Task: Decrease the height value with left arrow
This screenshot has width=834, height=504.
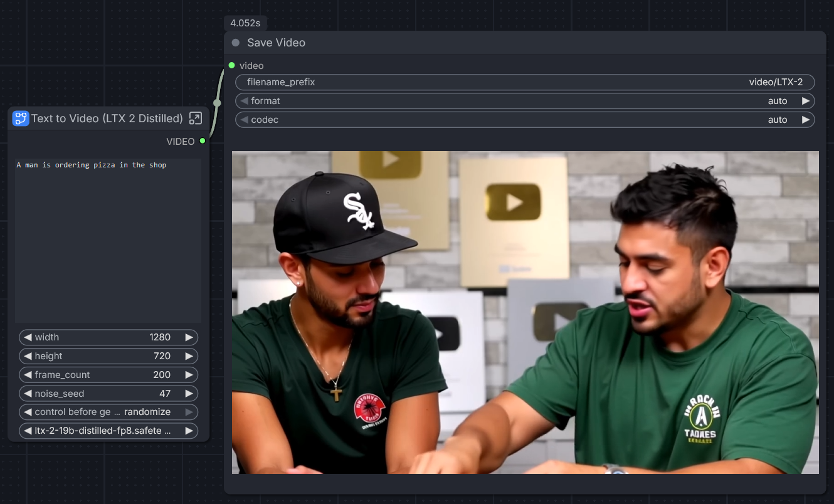Action: (x=28, y=356)
